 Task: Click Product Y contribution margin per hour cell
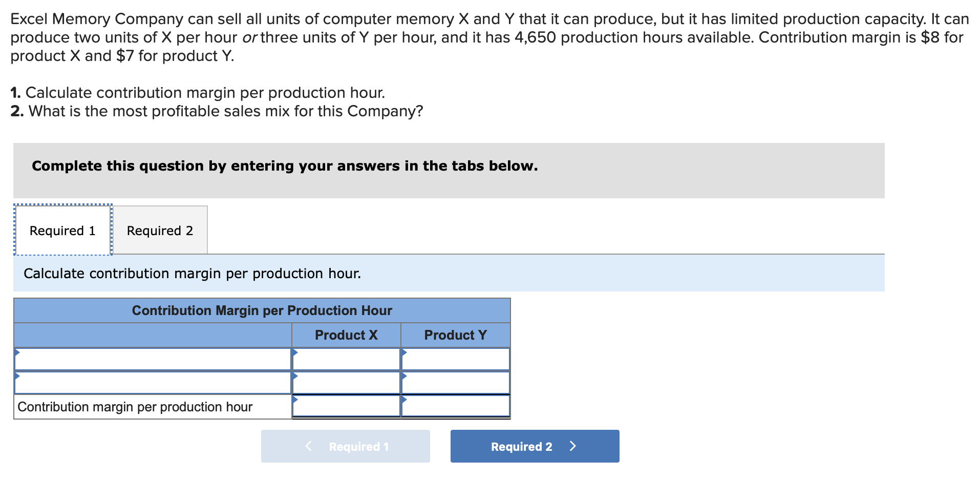coord(456,406)
